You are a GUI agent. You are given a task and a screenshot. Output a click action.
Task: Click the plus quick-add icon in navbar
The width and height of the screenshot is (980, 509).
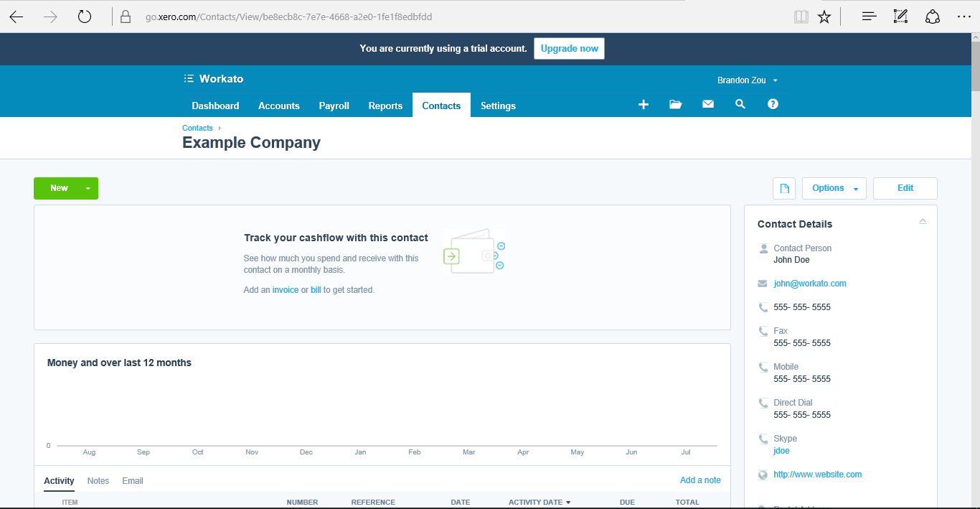click(x=644, y=105)
